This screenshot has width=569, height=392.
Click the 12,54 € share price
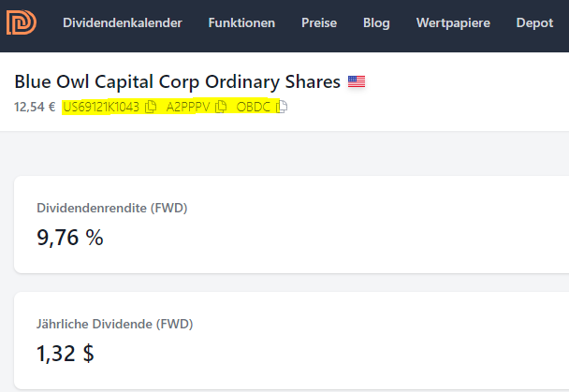click(34, 107)
